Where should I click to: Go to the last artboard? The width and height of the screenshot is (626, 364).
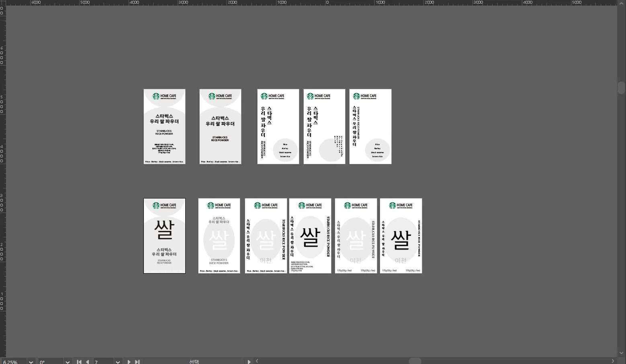137,362
